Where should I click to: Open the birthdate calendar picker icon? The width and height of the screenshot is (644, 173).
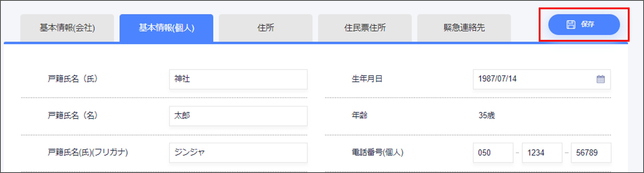(x=601, y=79)
